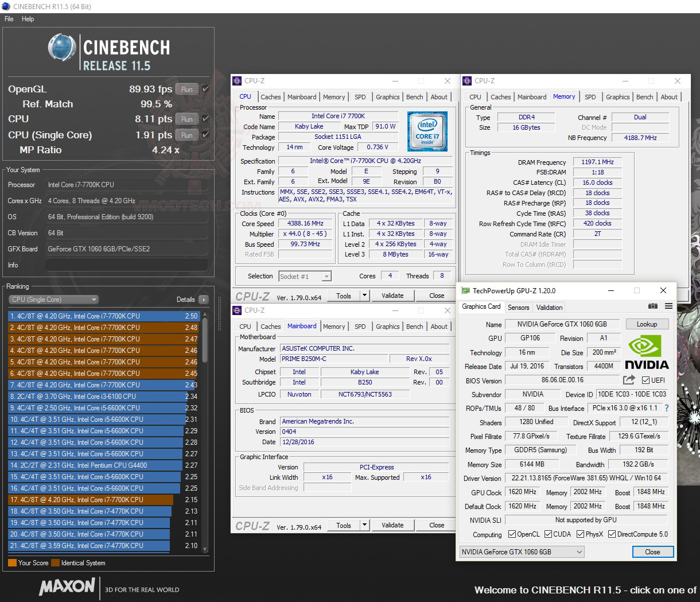Open the GPU selection dropdown in GPU-Z
Viewport: 700px width, 602px height.
(522, 552)
